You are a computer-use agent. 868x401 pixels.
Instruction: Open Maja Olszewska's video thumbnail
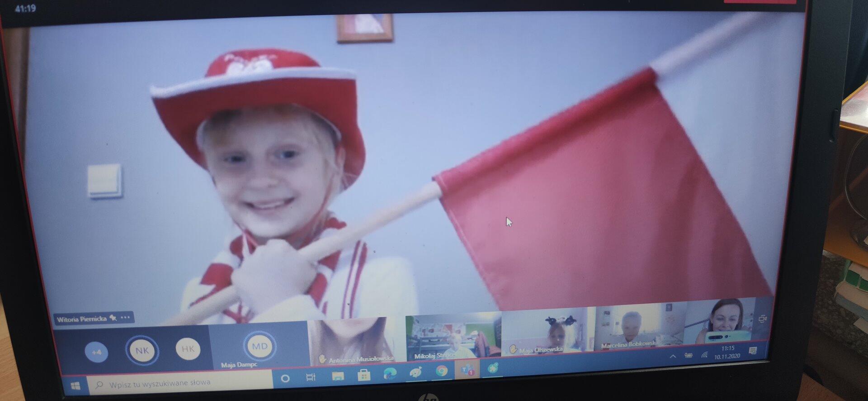(548, 332)
